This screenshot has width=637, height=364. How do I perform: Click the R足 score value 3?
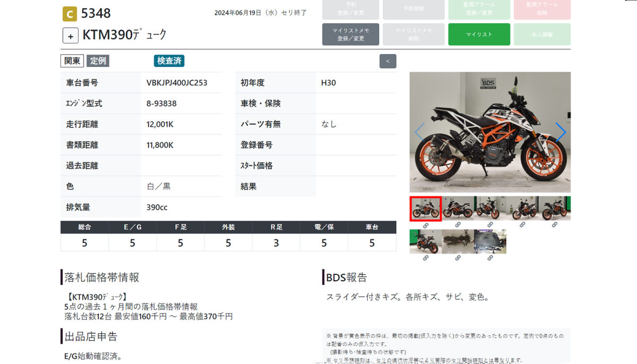tap(276, 243)
